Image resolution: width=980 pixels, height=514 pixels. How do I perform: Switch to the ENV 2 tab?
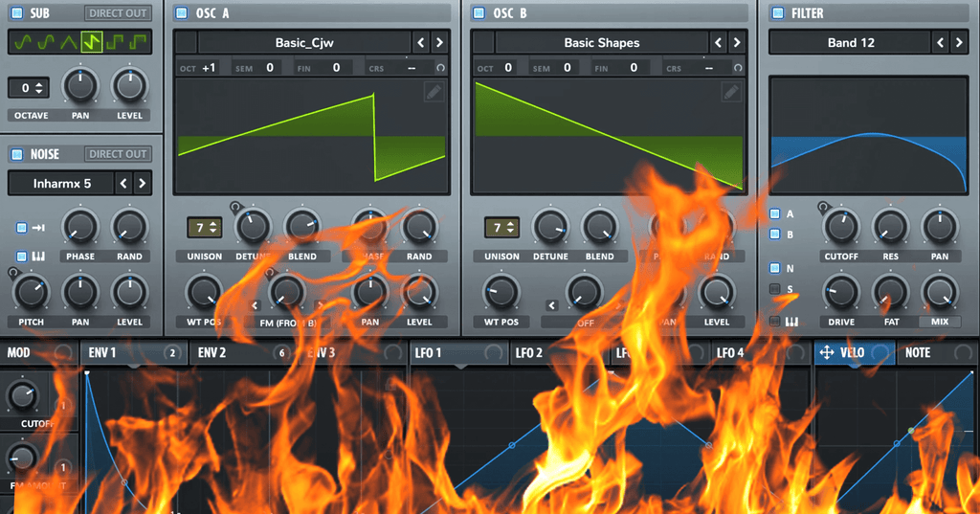click(x=212, y=352)
